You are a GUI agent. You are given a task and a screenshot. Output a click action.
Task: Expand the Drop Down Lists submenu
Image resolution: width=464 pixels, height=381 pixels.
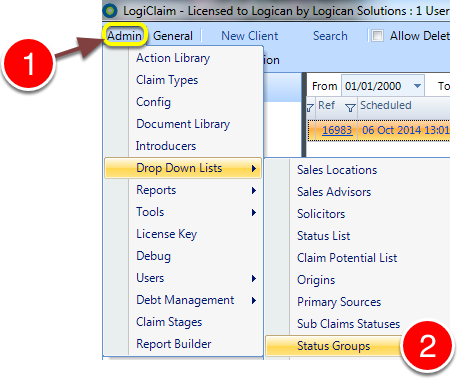[183, 168]
